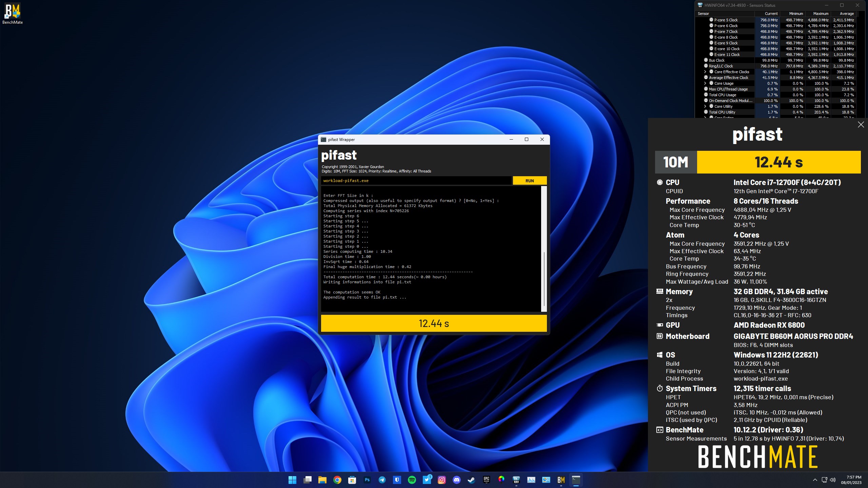
Task: Launch Google Chrome from the taskbar
Action: click(x=337, y=480)
